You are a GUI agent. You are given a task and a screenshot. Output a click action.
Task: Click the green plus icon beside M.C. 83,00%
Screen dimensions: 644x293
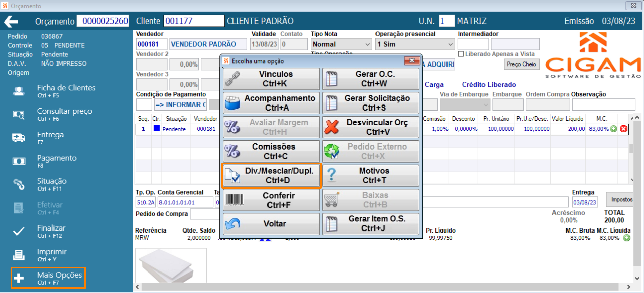click(x=614, y=129)
